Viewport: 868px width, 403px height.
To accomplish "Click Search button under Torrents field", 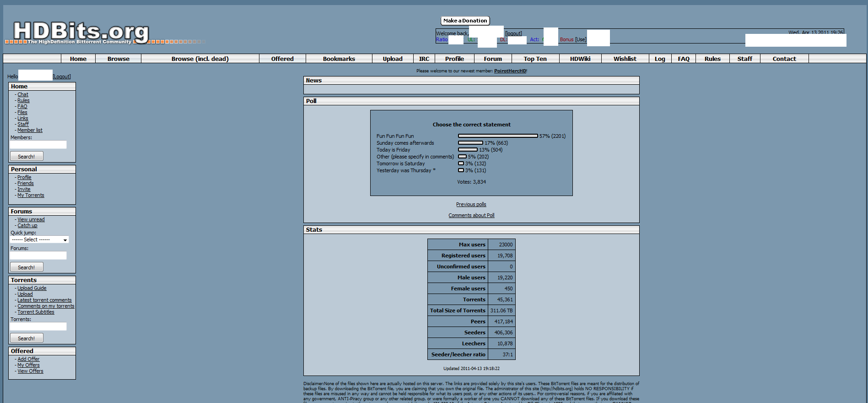I will click(x=27, y=338).
